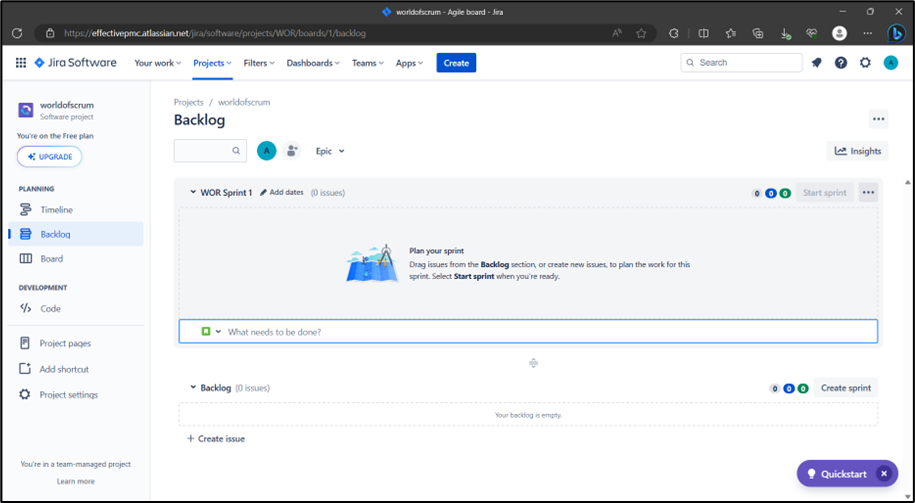Click the Jira Software logo
915x503 pixels.
(x=76, y=63)
